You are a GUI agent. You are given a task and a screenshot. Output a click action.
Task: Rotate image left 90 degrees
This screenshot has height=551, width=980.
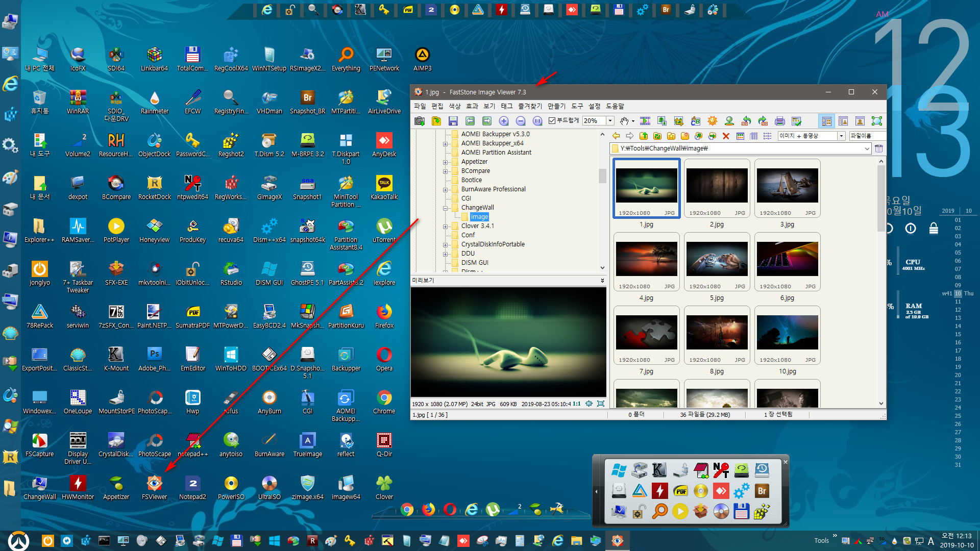pos(746,121)
